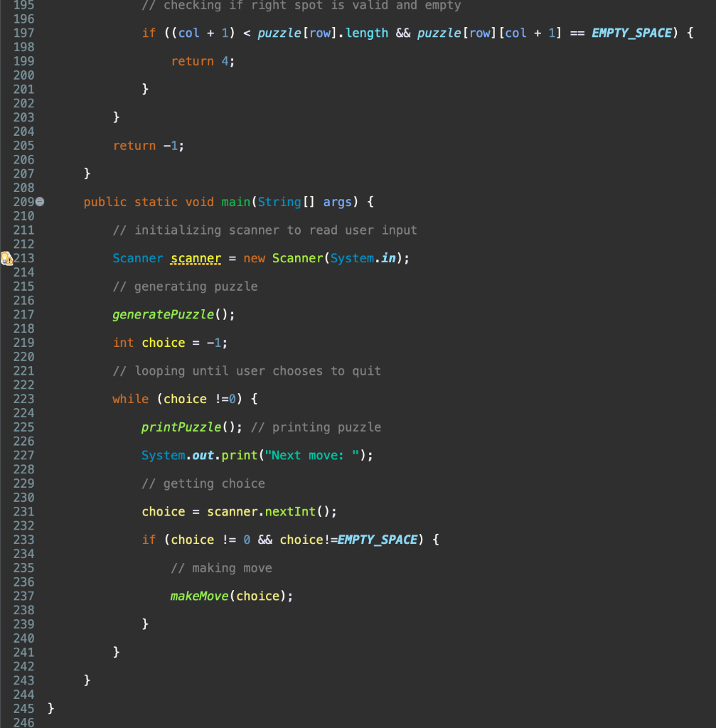Screen dimensions: 716x728
Task: Click 'Scanner' type declaration on line 213
Action: [x=138, y=258]
